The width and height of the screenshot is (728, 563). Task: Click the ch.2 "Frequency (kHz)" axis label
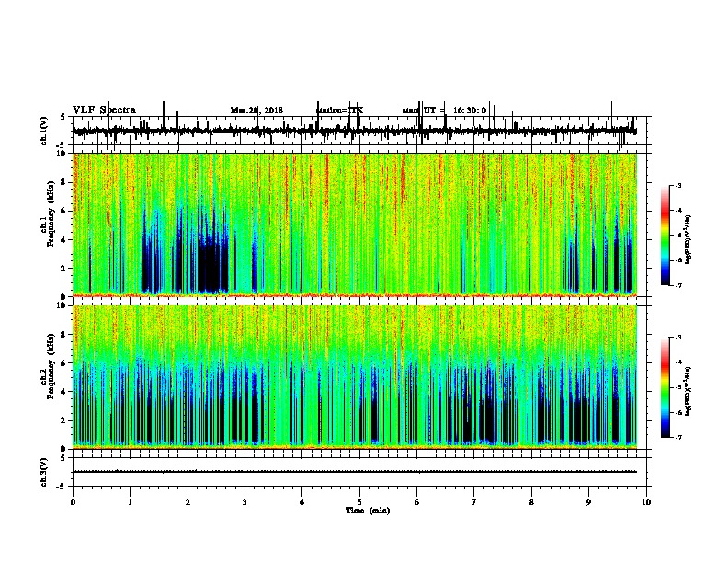pyautogui.click(x=51, y=366)
